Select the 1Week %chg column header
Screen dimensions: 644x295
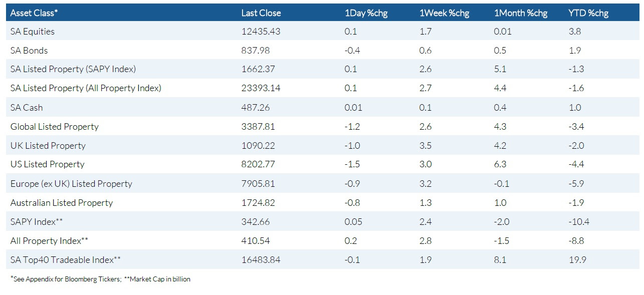click(x=444, y=13)
